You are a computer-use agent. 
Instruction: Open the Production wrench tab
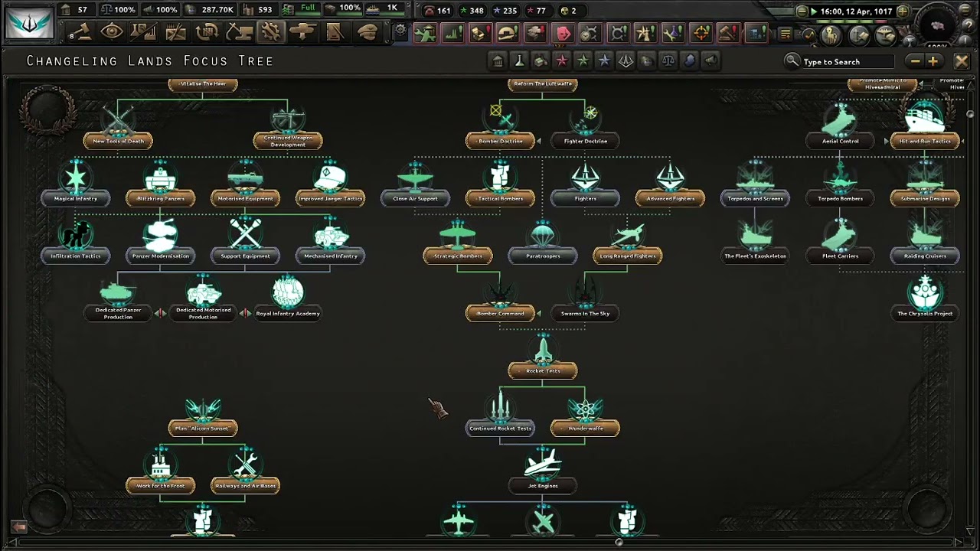point(270,31)
